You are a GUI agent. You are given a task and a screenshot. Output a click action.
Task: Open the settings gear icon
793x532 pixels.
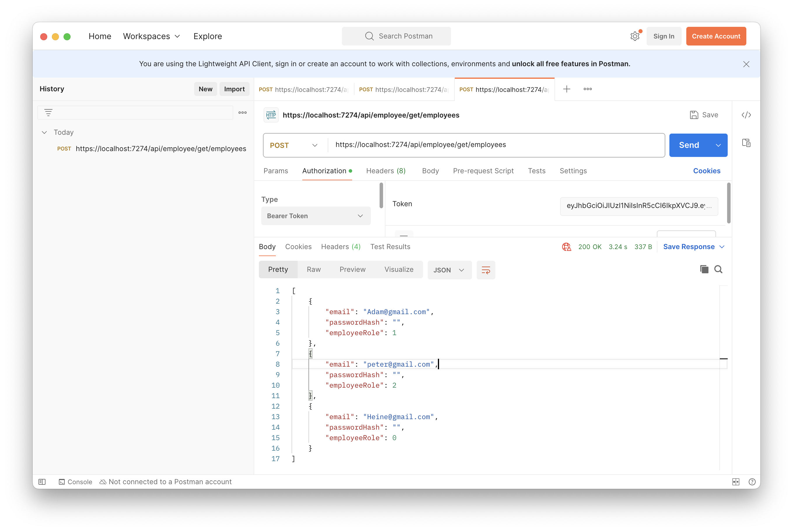pyautogui.click(x=635, y=36)
